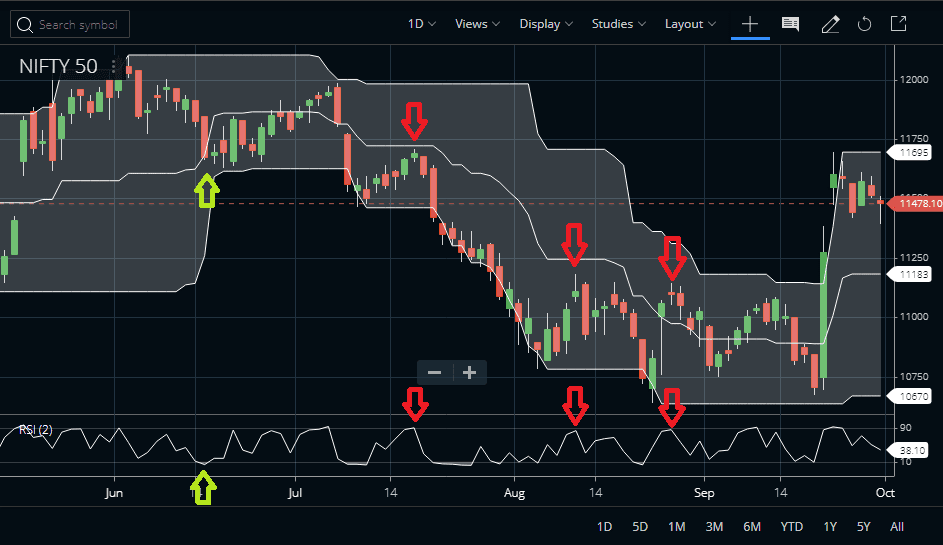Select the 1D range at bottom

[604, 527]
